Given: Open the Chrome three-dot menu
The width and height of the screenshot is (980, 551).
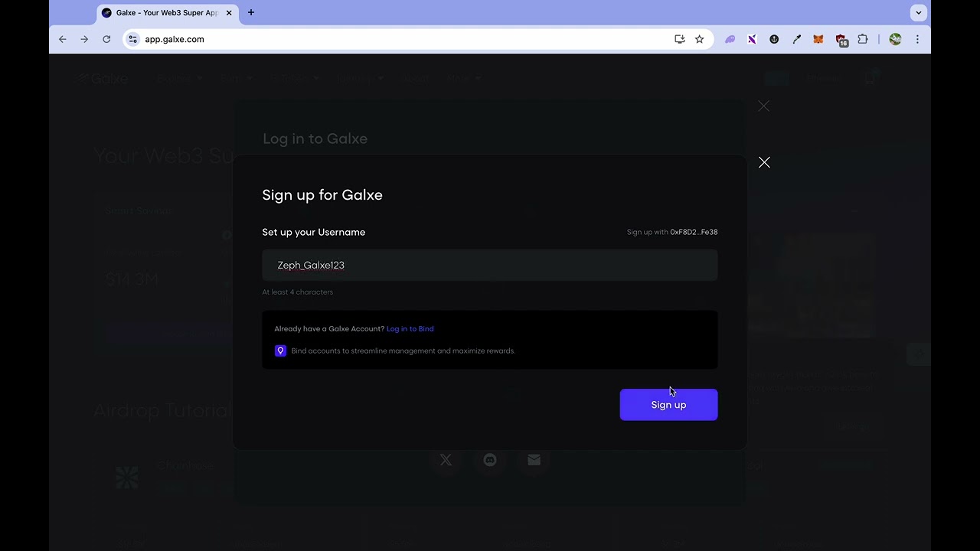Looking at the screenshot, I should [917, 39].
